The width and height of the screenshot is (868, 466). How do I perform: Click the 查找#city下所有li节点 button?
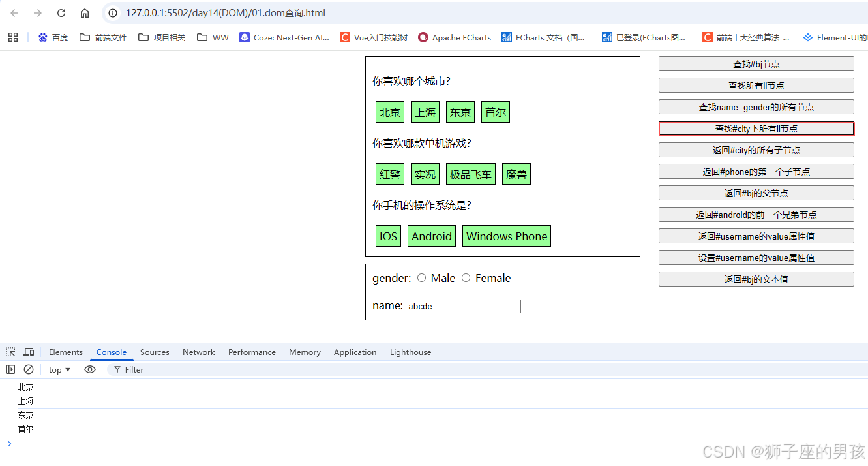pos(756,129)
